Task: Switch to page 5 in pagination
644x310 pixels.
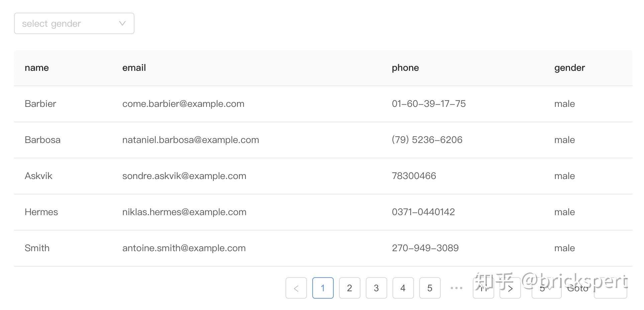Action: click(430, 288)
